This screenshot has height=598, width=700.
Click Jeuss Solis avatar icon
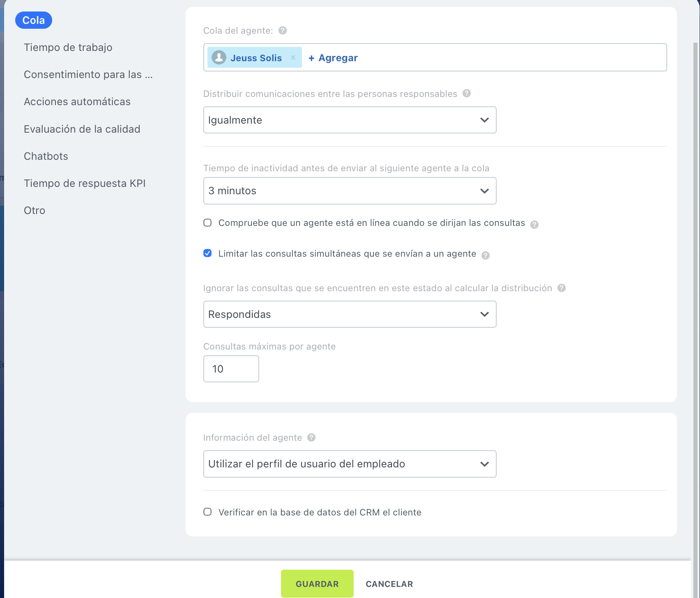pos(219,57)
